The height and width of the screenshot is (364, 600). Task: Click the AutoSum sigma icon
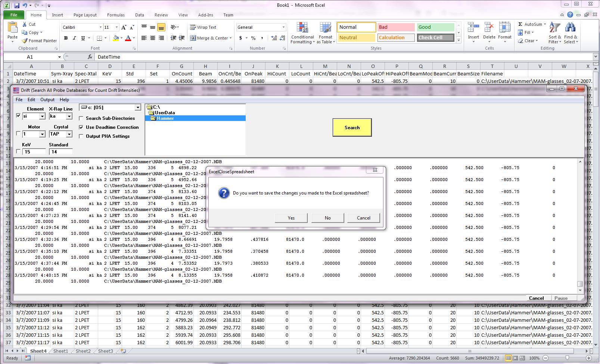520,24
